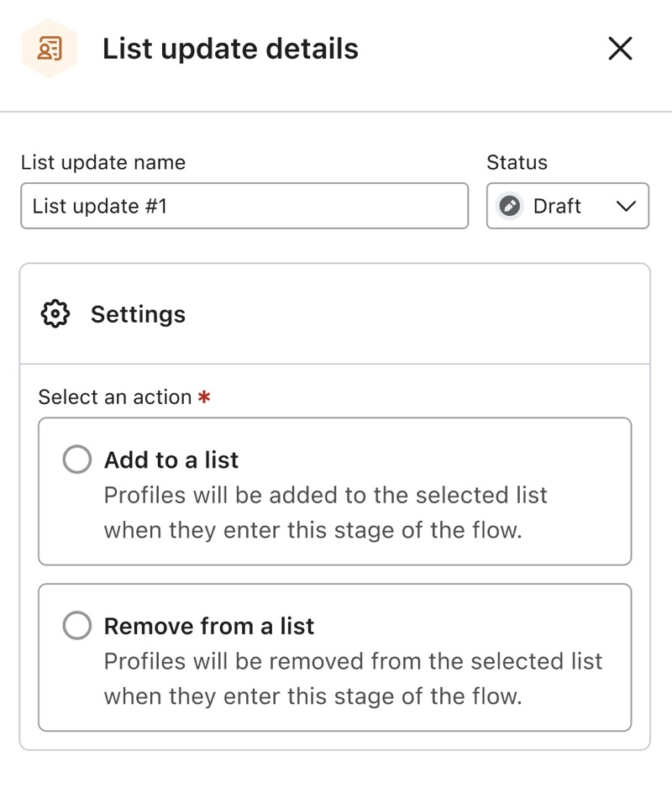Click the red required asterisk
This screenshot has width=672, height=788.
point(204,397)
